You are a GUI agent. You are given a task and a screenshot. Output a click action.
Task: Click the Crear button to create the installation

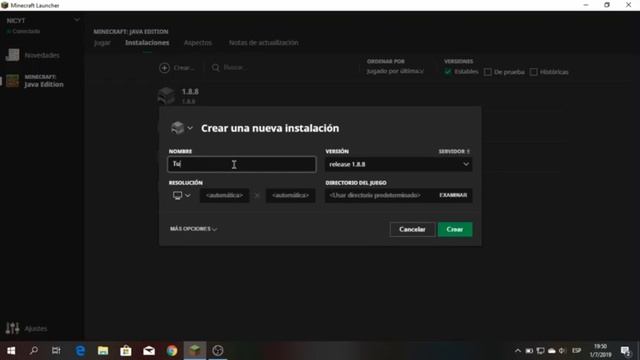click(x=455, y=229)
